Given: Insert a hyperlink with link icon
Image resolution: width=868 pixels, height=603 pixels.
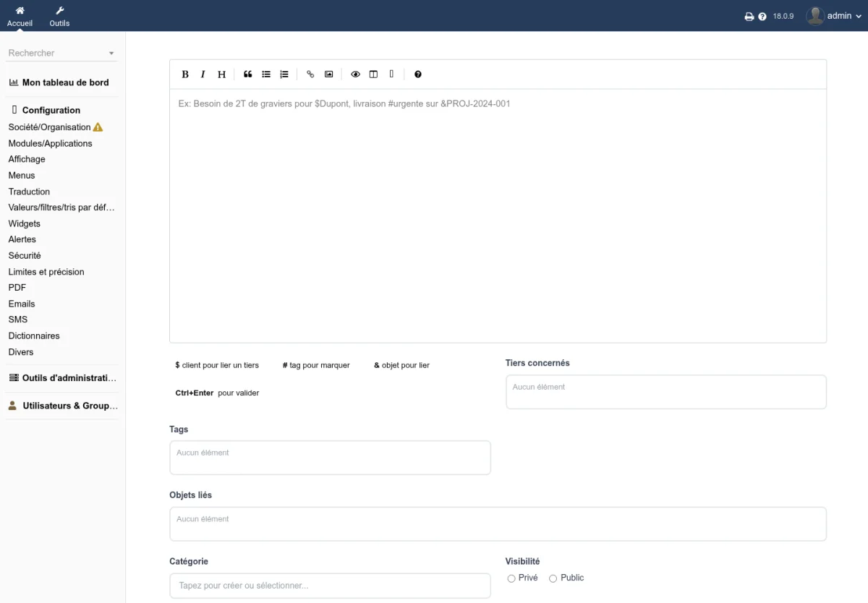Looking at the screenshot, I should 311,74.
